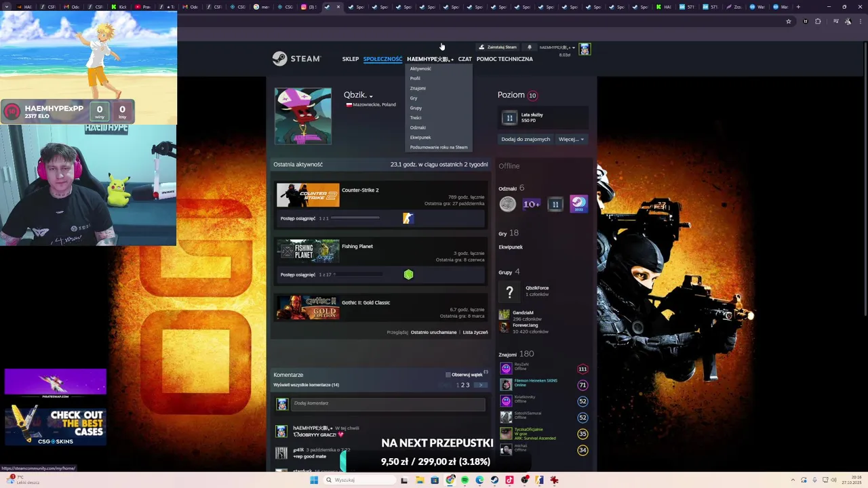Click the level 10 circle badge
The height and width of the screenshot is (488, 868).
coord(532,96)
